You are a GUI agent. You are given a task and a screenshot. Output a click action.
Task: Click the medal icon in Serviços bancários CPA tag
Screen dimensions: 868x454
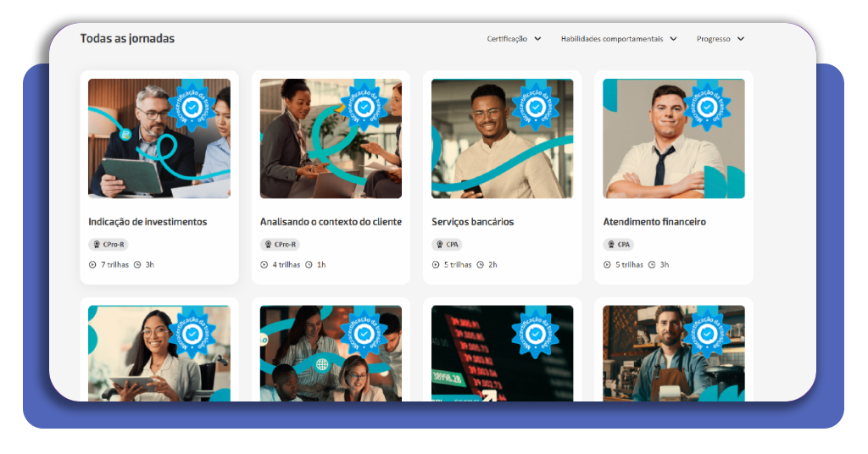440,244
